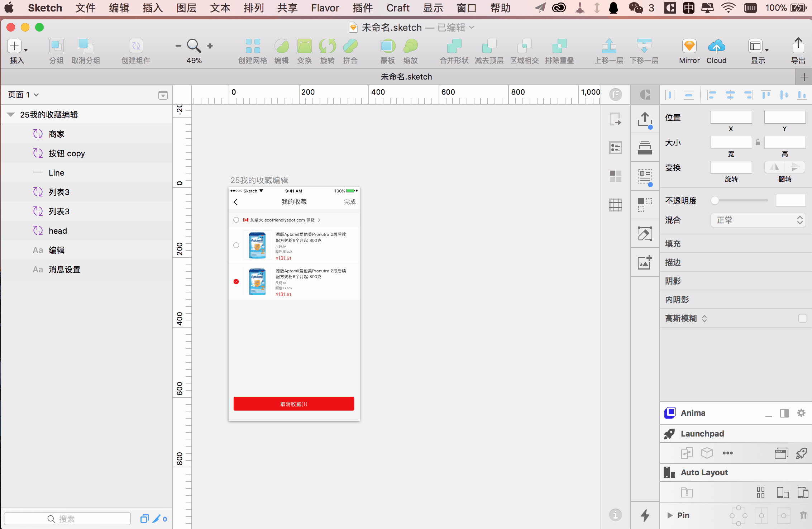812x529 pixels.
Task: Click the Ungroup (取消分组) toolbar icon
Action: pos(86,46)
